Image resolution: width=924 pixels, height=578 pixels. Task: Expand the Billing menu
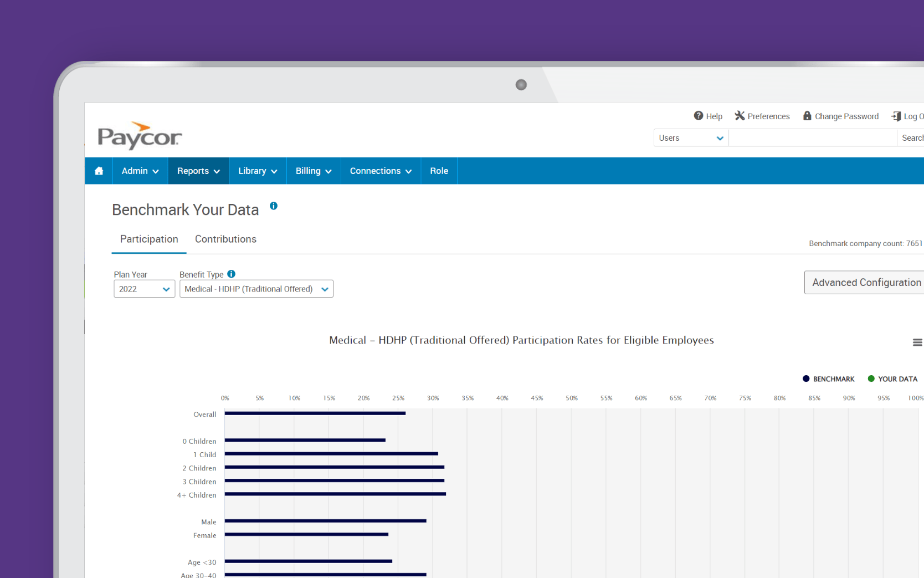(314, 171)
